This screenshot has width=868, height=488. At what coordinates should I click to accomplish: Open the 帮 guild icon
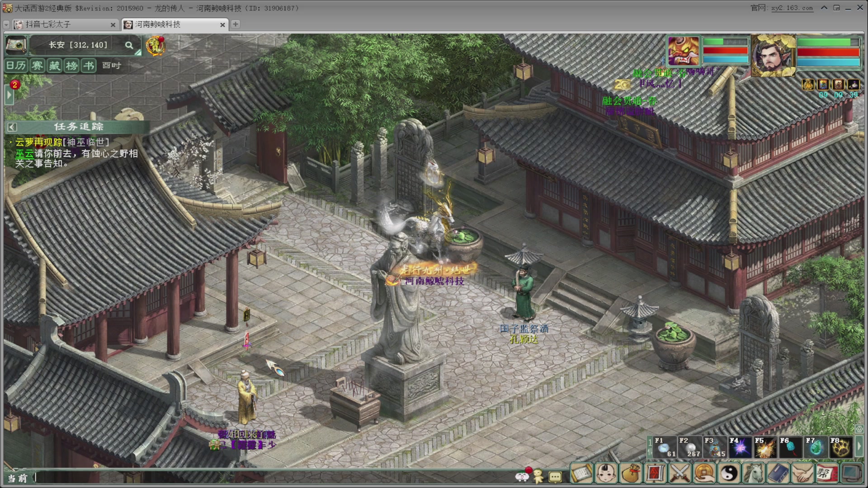click(827, 474)
